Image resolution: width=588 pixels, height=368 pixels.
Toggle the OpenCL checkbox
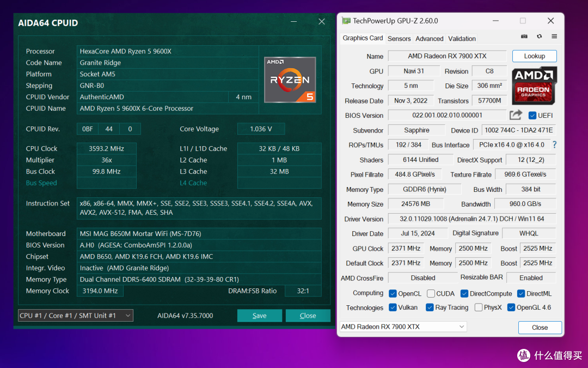tap(393, 293)
